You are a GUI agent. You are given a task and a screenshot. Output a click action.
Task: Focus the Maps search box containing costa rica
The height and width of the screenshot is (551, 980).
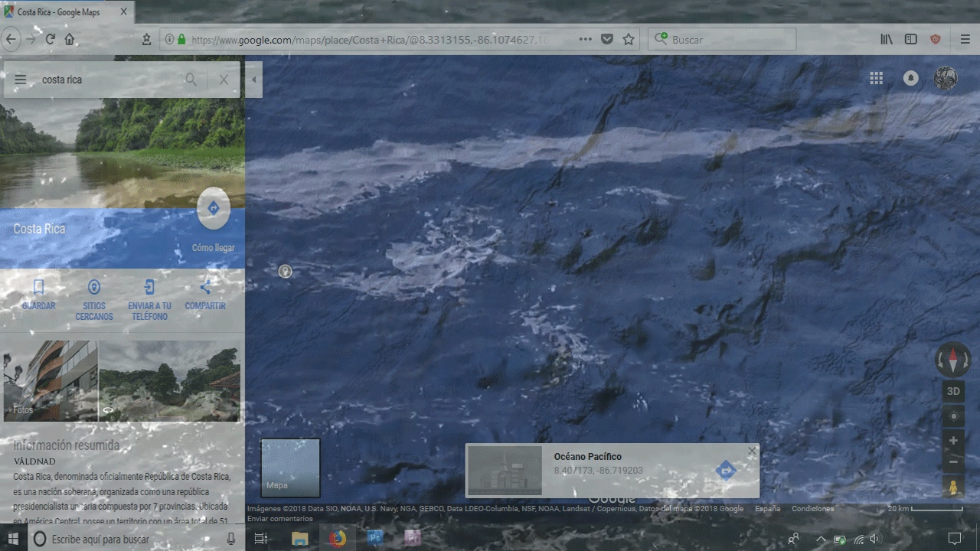click(x=107, y=80)
